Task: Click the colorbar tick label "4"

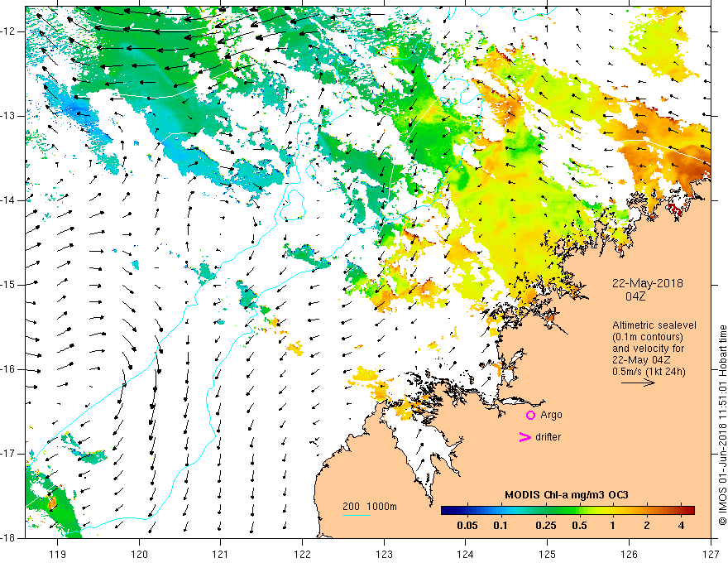Action: pyautogui.click(x=681, y=526)
